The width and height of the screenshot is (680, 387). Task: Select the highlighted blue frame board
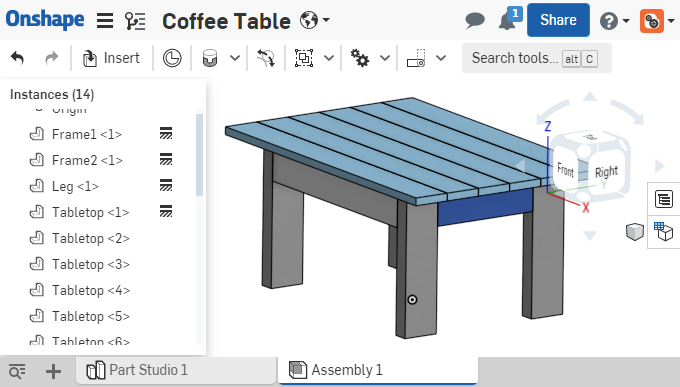click(485, 207)
